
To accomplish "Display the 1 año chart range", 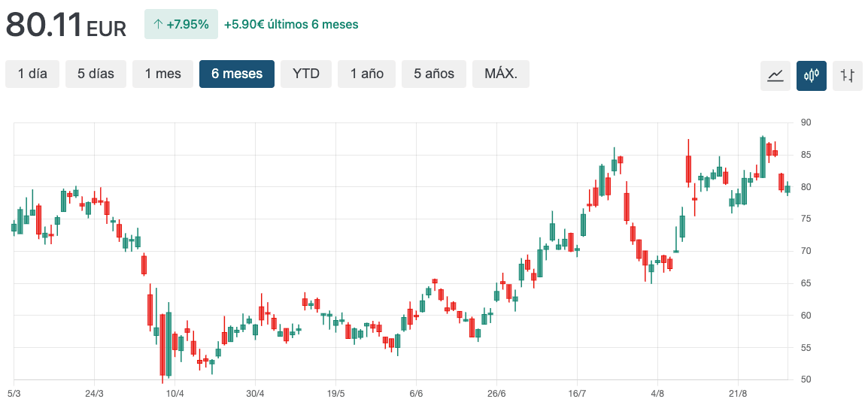I will point(366,74).
